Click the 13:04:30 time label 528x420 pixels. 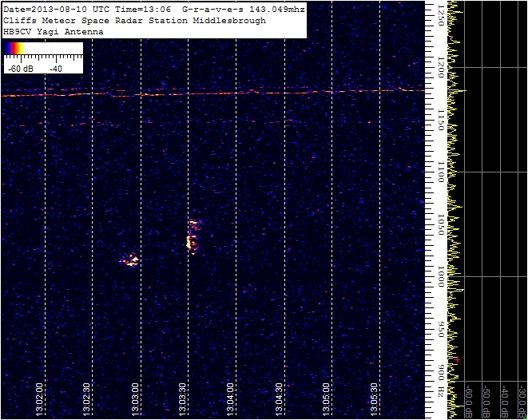[x=279, y=399]
